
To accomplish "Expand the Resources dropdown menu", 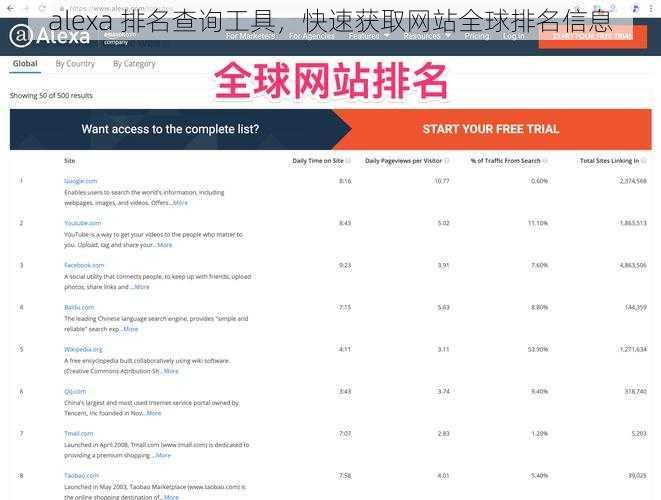I will [x=427, y=36].
